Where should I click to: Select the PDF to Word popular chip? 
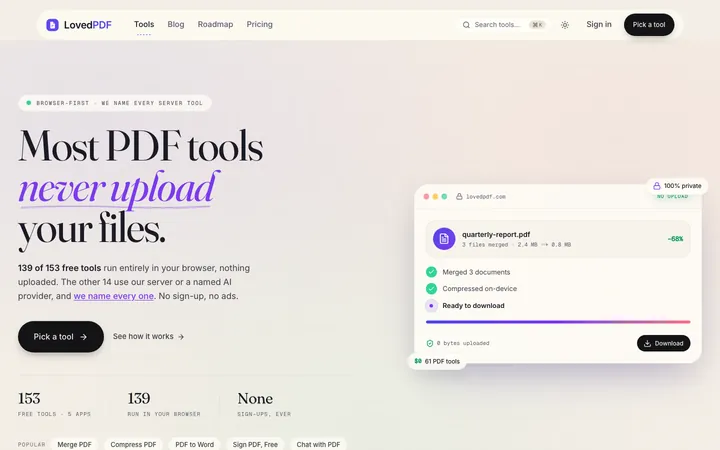click(x=195, y=444)
